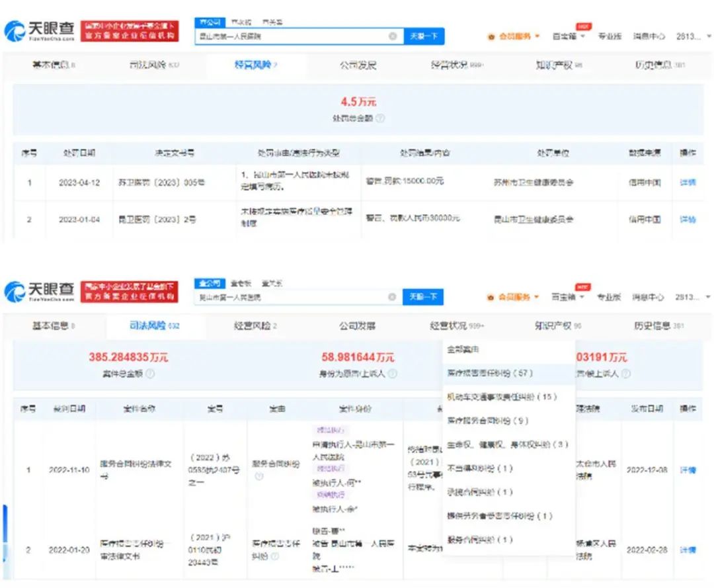The image size is (714, 588).
Task: Open 详情 for penalty dated 2023-01-04
Action: pos(688,220)
